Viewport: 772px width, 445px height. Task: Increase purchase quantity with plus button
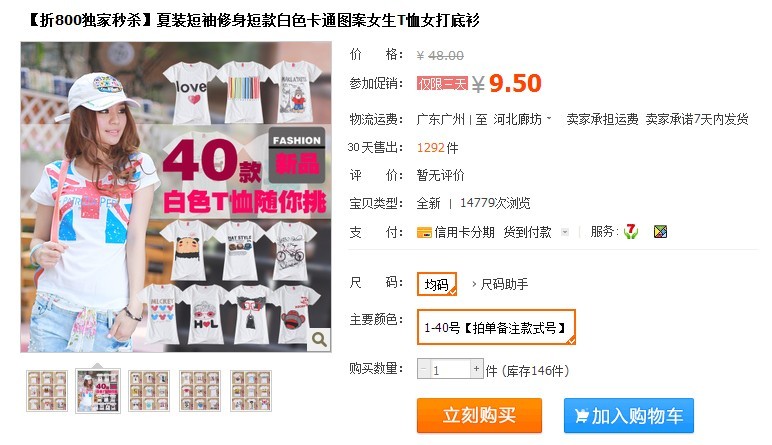pos(476,369)
